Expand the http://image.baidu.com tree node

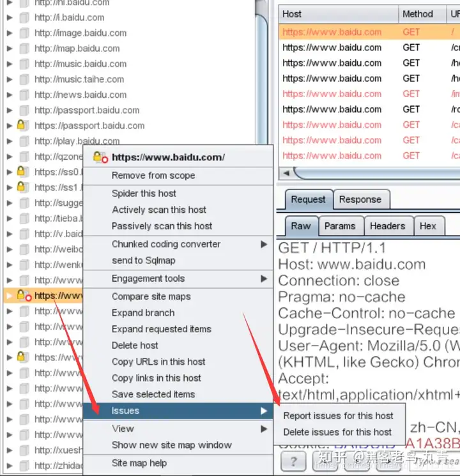coord(10,33)
